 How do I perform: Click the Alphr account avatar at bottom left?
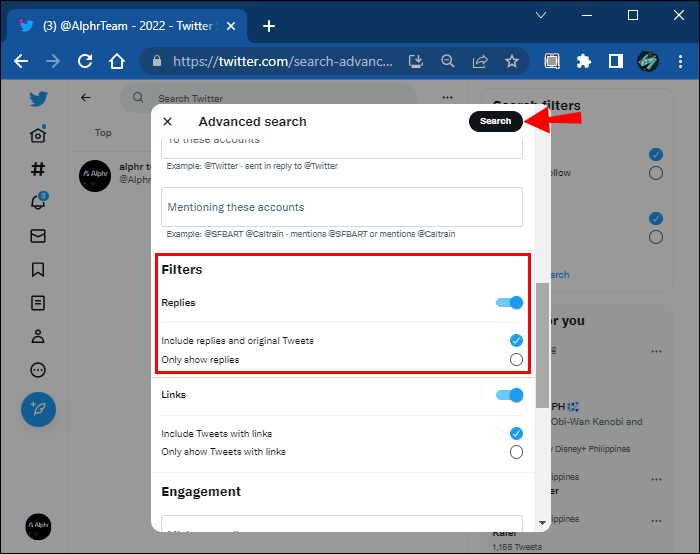pos(38,526)
